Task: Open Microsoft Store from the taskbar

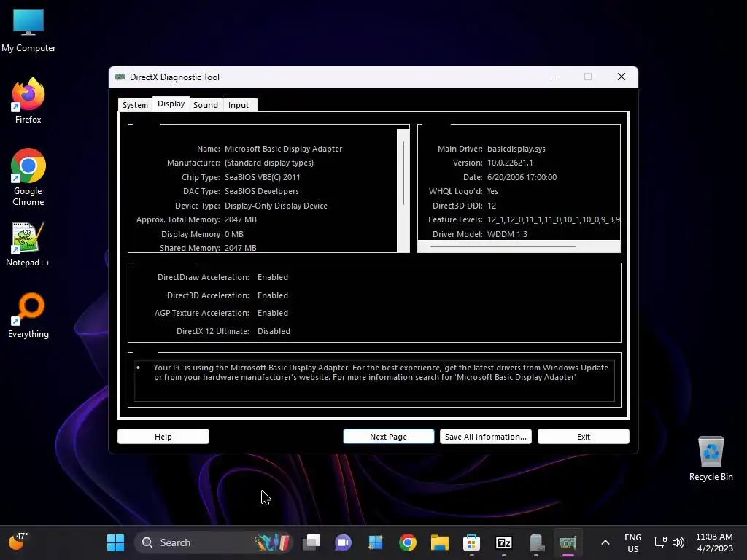Action: 472,542
